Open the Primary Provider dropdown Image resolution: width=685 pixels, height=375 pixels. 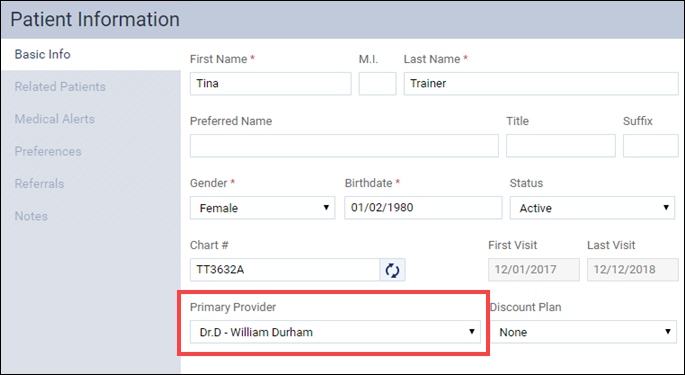[335, 332]
